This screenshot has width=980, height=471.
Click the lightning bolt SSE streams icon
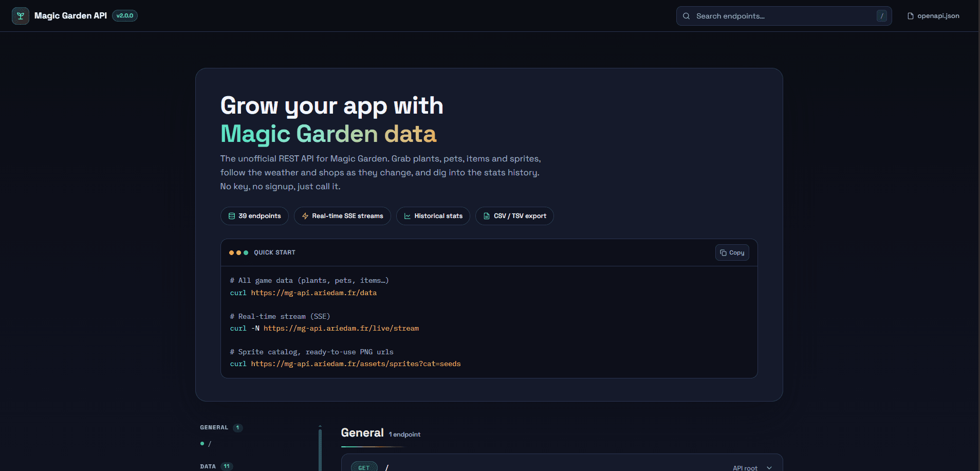(x=305, y=216)
